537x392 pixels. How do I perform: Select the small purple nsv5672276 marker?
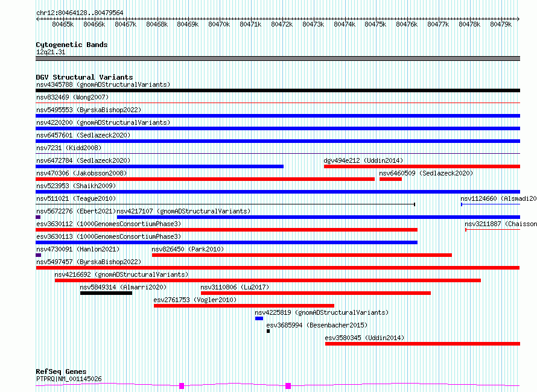(38, 217)
